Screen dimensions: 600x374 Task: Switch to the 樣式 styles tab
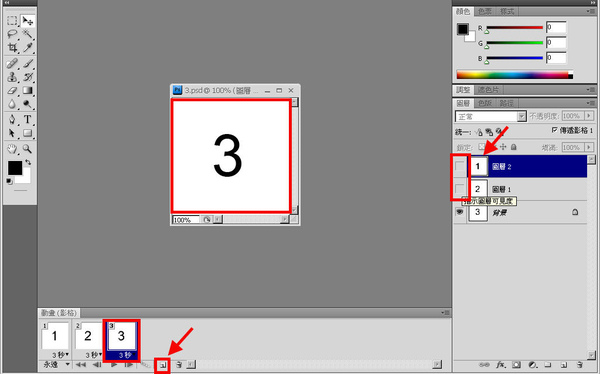(x=507, y=11)
